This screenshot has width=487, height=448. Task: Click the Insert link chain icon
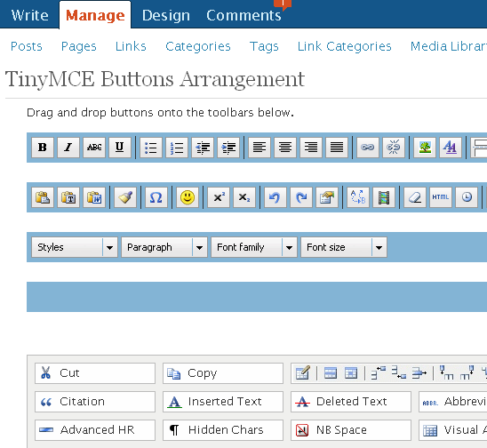368,148
